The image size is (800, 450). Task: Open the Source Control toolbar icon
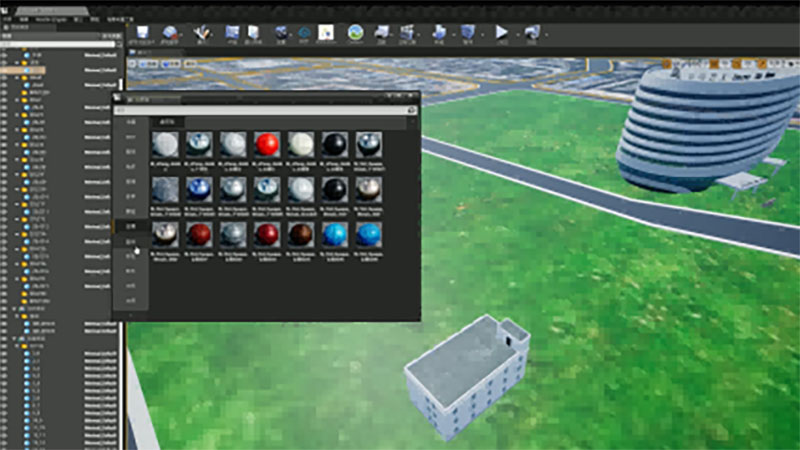172,34
